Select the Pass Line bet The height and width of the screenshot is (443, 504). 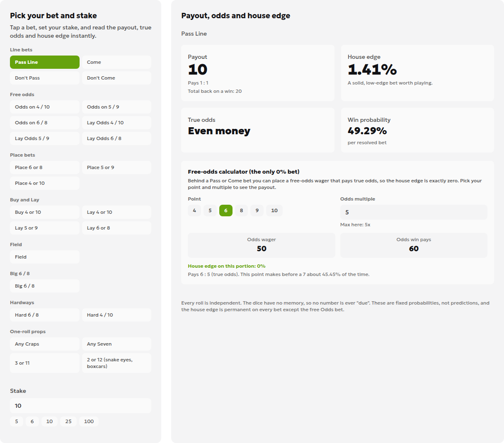pyautogui.click(x=45, y=62)
